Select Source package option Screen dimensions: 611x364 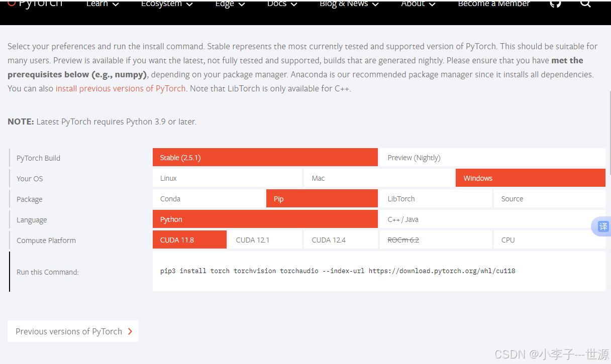point(550,198)
